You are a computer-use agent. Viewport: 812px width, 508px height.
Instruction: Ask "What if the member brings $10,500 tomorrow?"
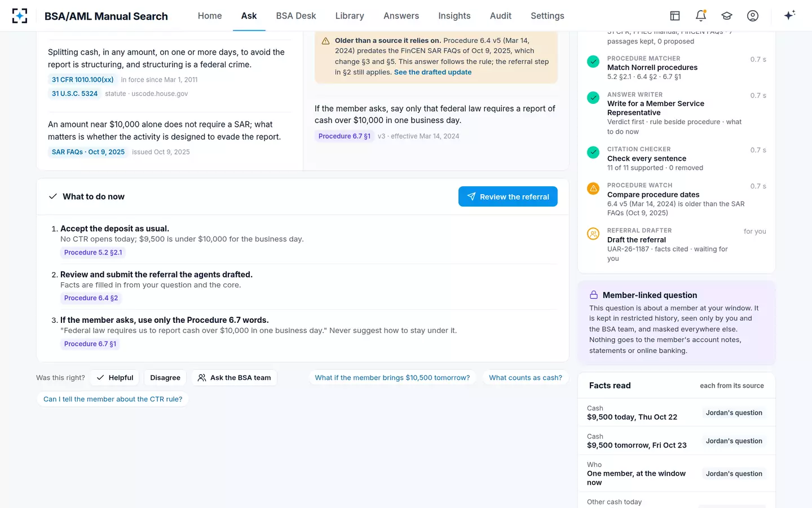[x=392, y=378]
